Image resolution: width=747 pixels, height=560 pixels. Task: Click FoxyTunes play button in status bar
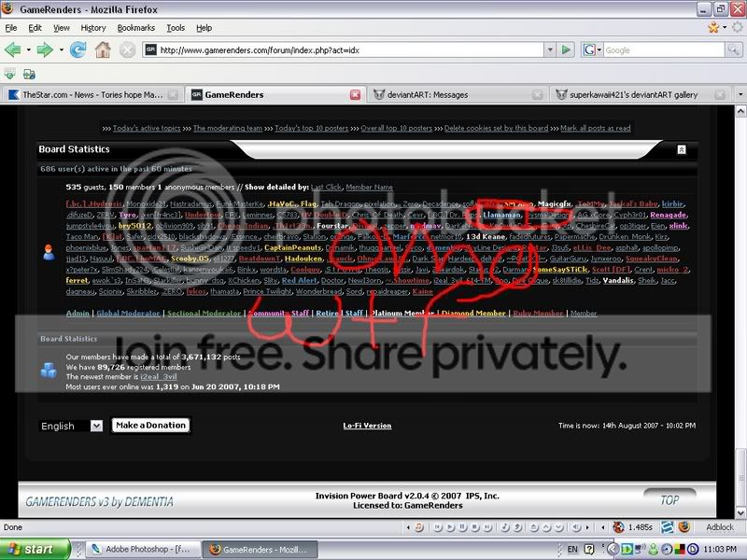point(450,527)
